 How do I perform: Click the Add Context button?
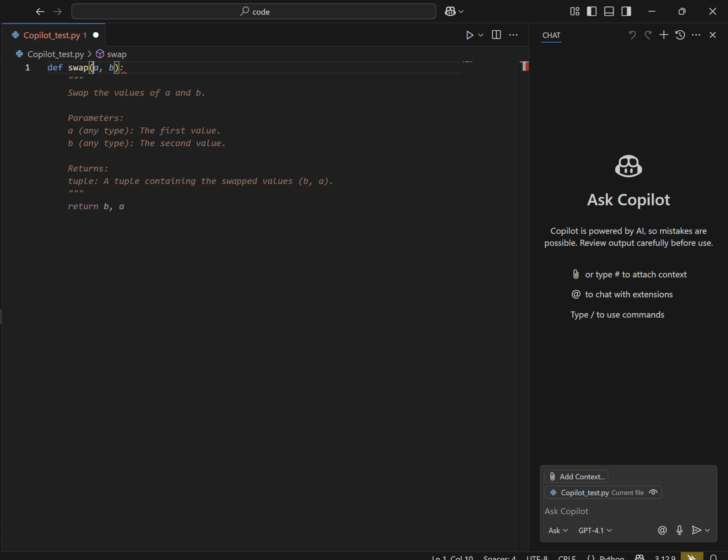(x=576, y=476)
